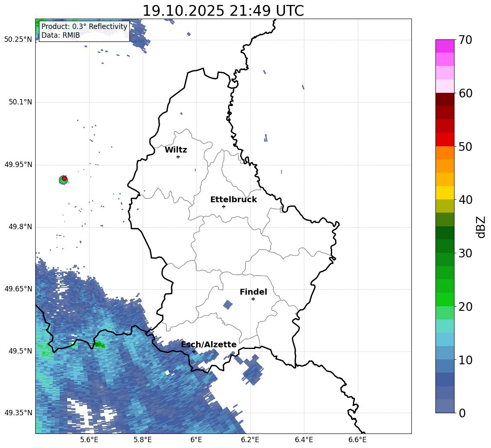
Task: Click the colorbar 0 tick label
Action: (462, 413)
